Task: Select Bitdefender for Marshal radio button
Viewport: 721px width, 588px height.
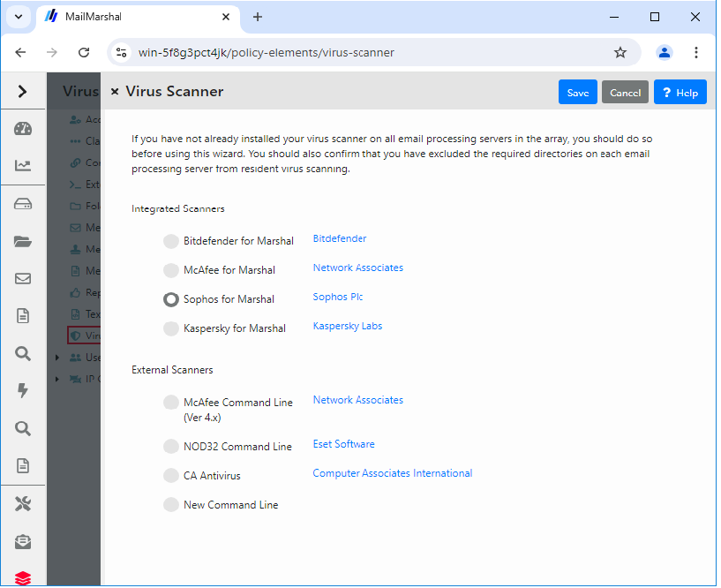Action: tap(171, 241)
